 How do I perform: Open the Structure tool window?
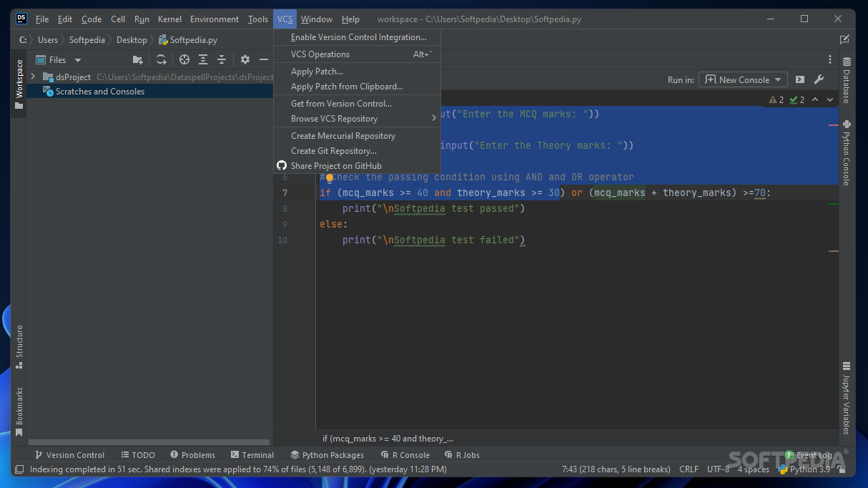point(19,347)
